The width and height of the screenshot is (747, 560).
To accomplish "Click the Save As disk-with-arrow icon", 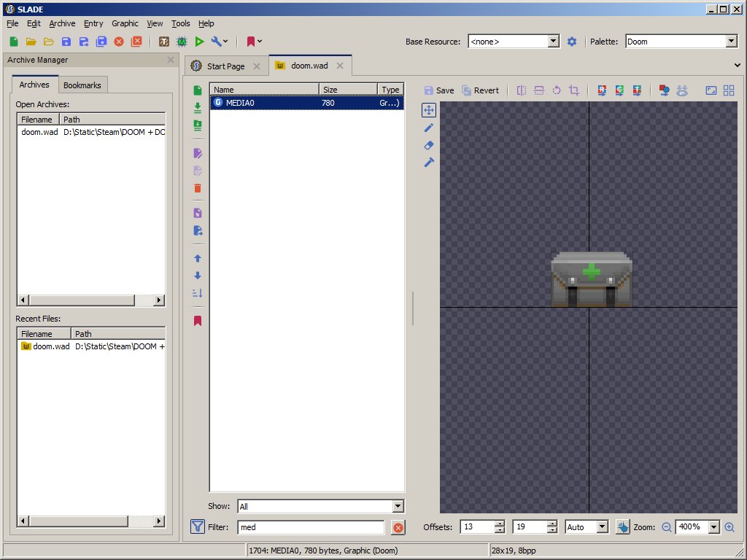I will [x=84, y=42].
